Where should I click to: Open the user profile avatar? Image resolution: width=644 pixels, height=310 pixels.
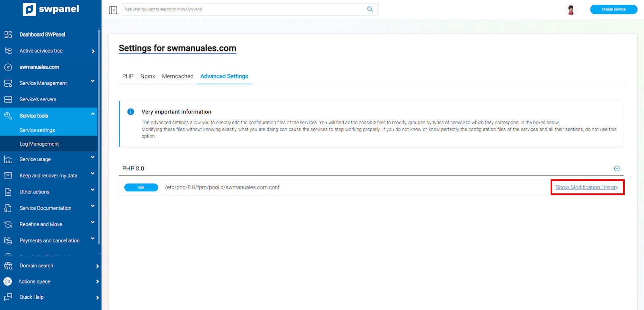pos(570,9)
